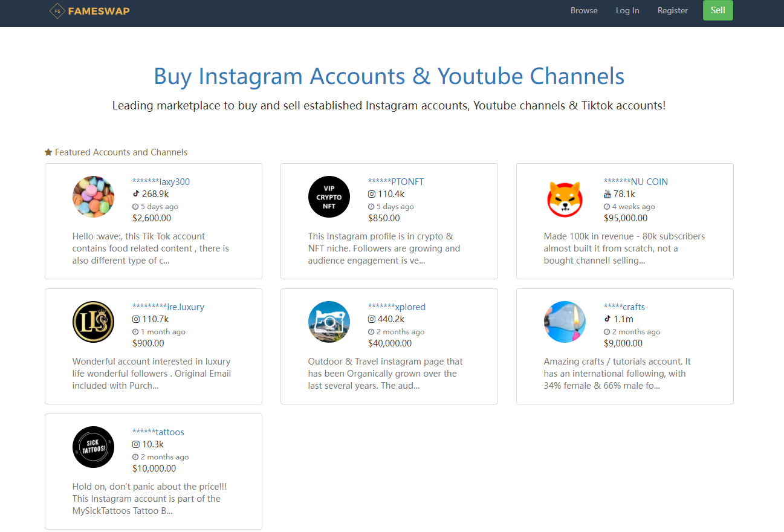Click the FameSwap diamond logo icon

[x=57, y=10]
